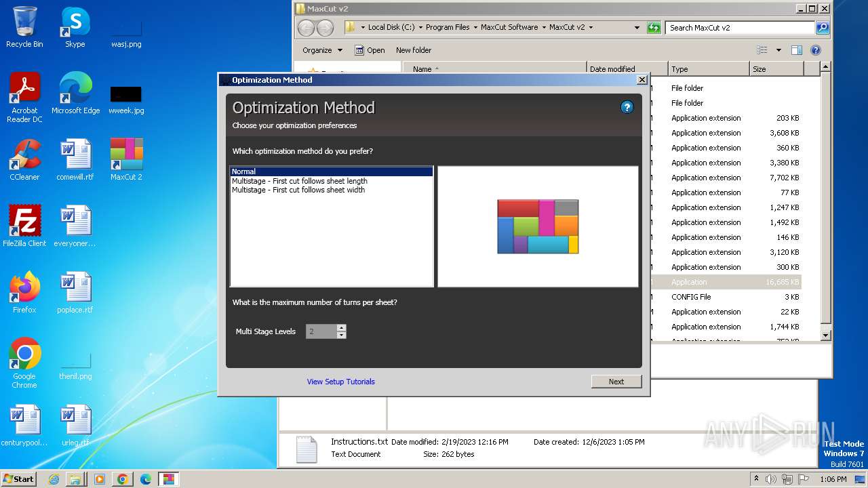Image resolution: width=868 pixels, height=488 pixels.
Task: Toggle the Explorer preview pane
Action: point(797,50)
